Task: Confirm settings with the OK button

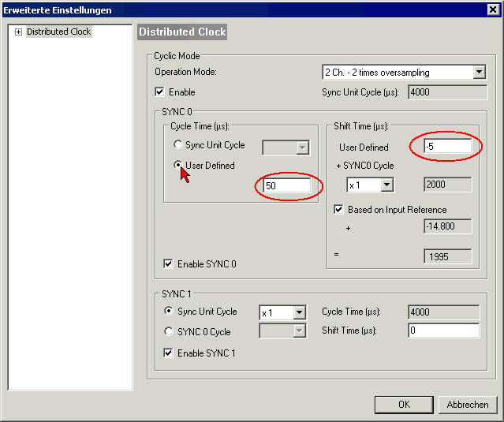Action: click(404, 405)
